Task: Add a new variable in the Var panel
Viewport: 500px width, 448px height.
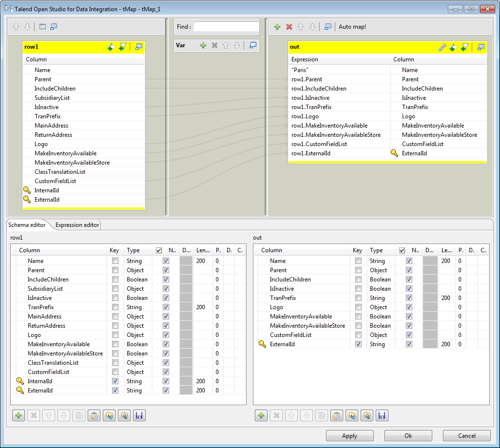Action: pos(203,45)
